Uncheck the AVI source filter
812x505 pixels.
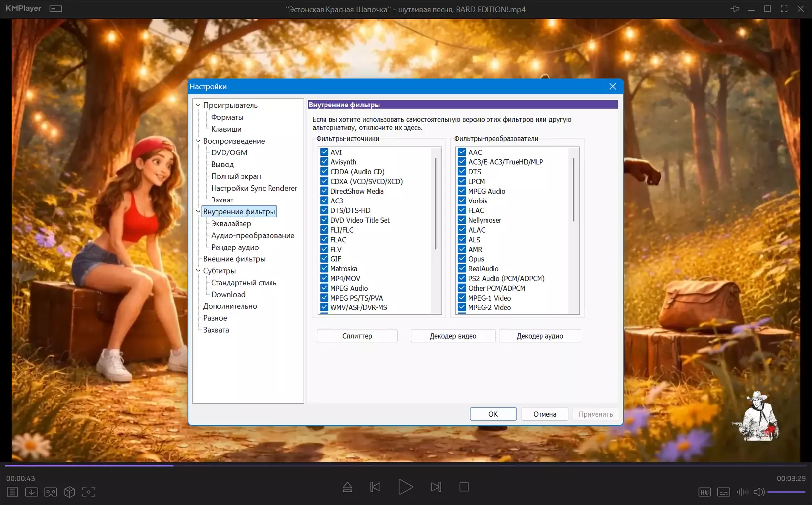pyautogui.click(x=325, y=152)
